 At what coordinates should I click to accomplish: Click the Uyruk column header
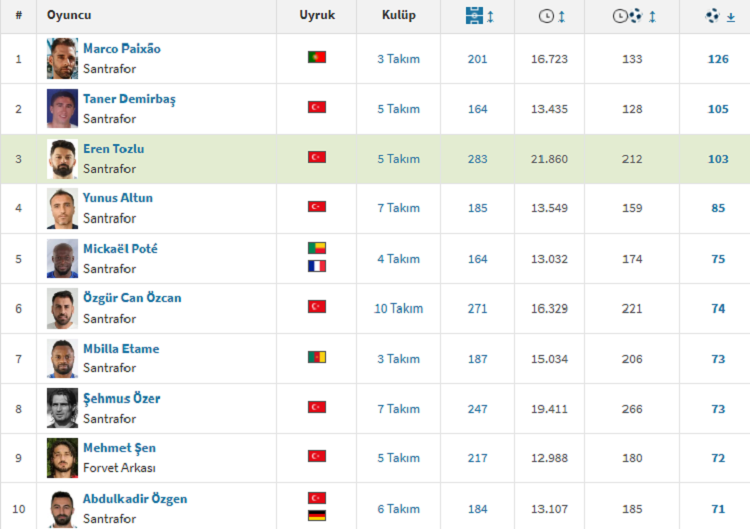point(317,16)
